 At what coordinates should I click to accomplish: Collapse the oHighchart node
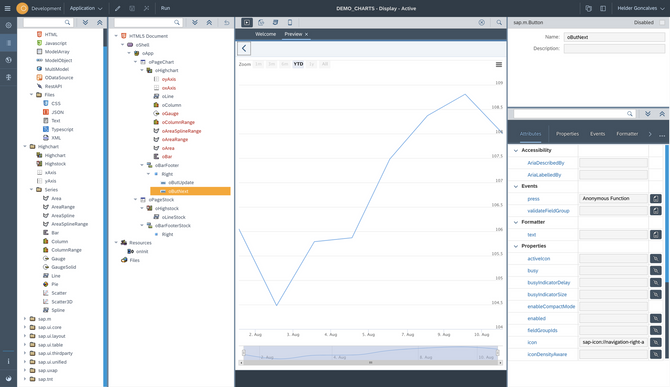[142, 70]
